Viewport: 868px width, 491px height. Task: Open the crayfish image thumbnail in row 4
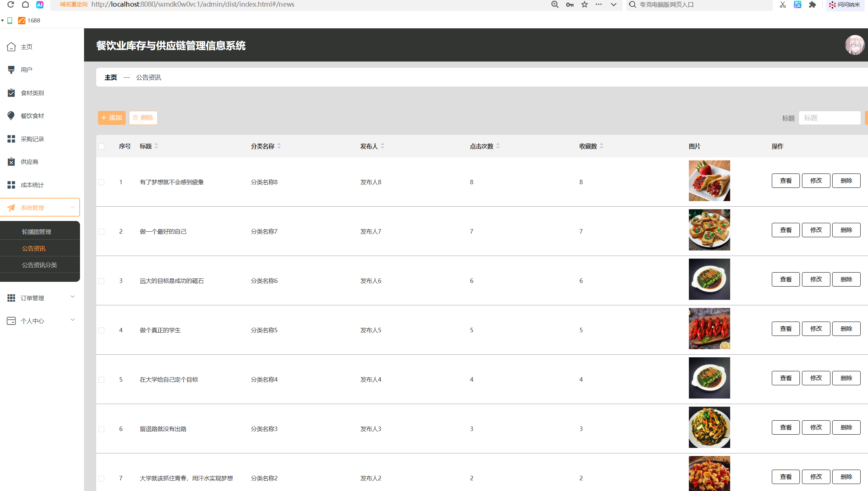710,329
